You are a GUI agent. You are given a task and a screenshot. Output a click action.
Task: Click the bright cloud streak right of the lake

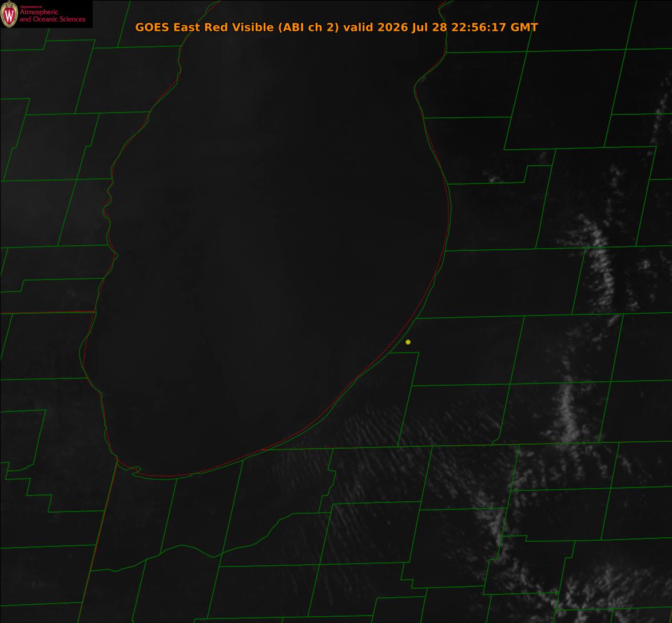tap(598, 265)
